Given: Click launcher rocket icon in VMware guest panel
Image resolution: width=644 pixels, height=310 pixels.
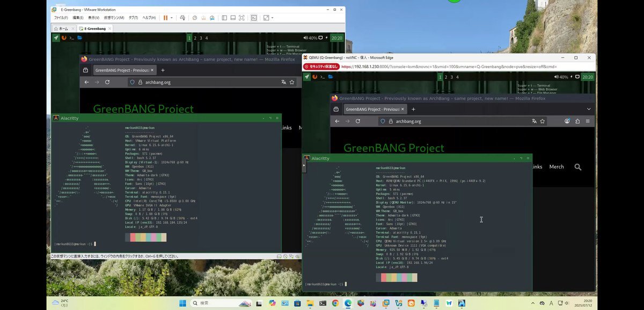Looking at the screenshot, I should [x=56, y=38].
